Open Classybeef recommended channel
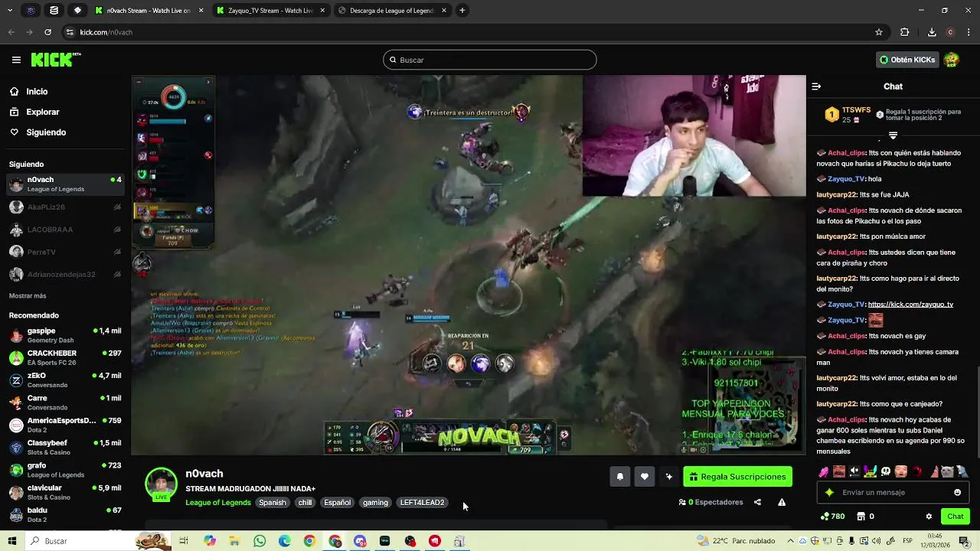The height and width of the screenshot is (551, 980). pos(65,447)
